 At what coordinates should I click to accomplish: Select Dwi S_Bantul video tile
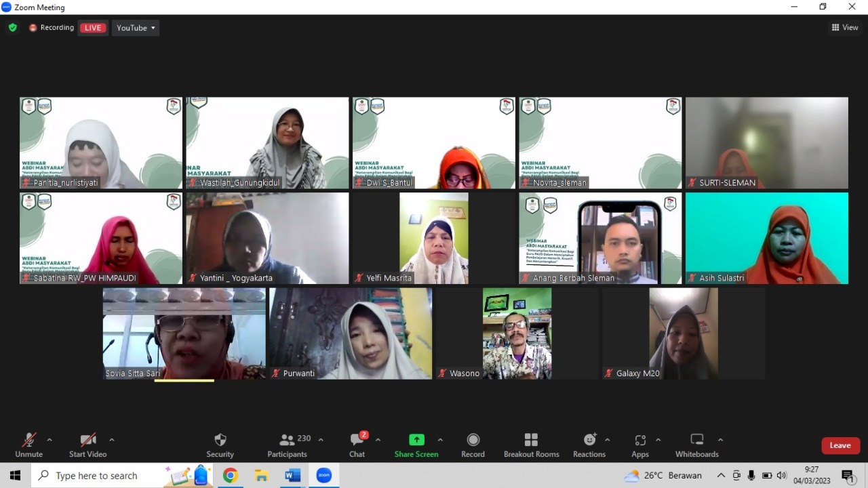434,143
